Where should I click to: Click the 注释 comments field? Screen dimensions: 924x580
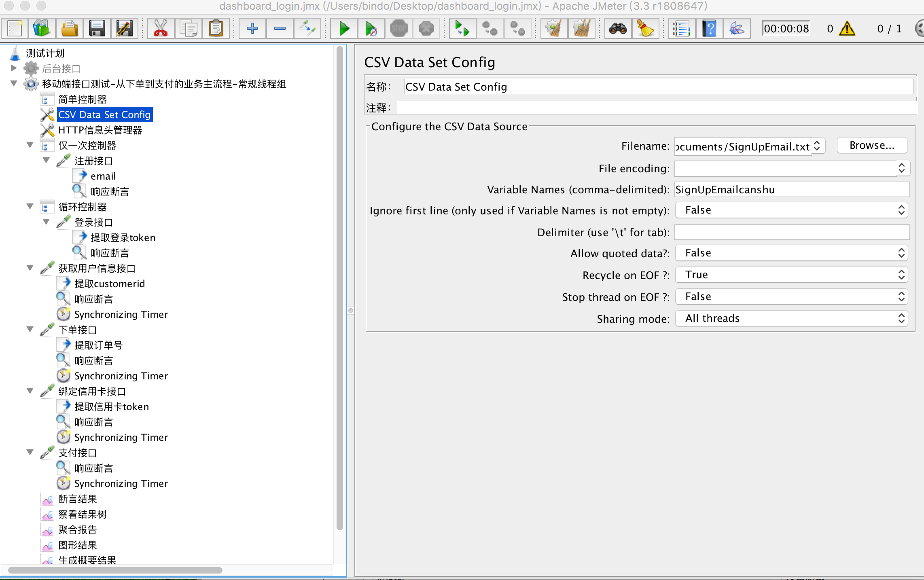657,108
